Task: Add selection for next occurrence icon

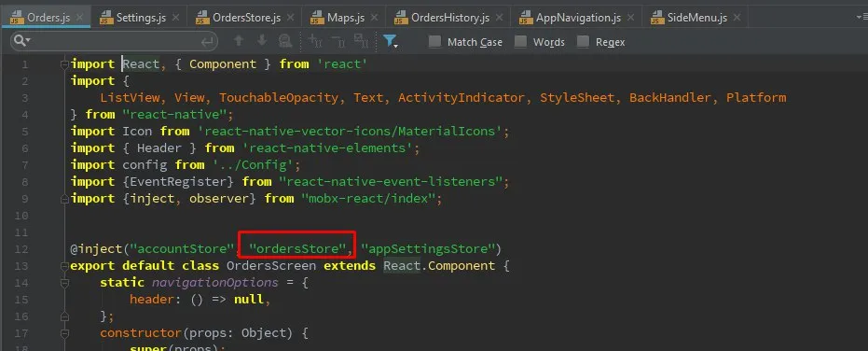Action: coord(315,41)
